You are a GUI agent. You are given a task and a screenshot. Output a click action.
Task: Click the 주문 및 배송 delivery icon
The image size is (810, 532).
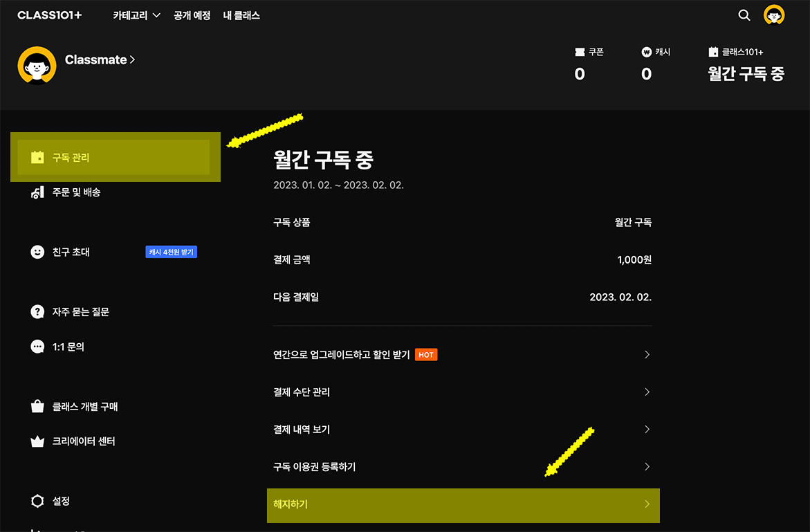(x=39, y=192)
